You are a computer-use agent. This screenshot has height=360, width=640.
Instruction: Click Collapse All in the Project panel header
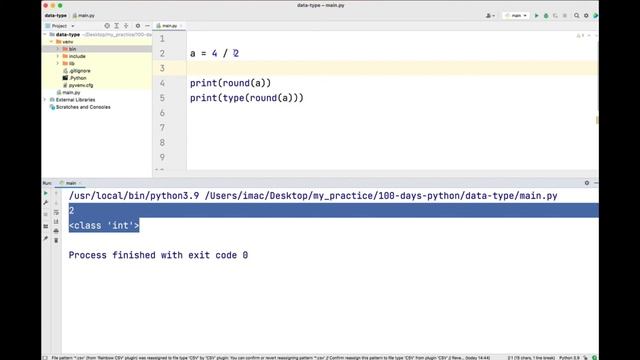pyautogui.click(x=126, y=26)
